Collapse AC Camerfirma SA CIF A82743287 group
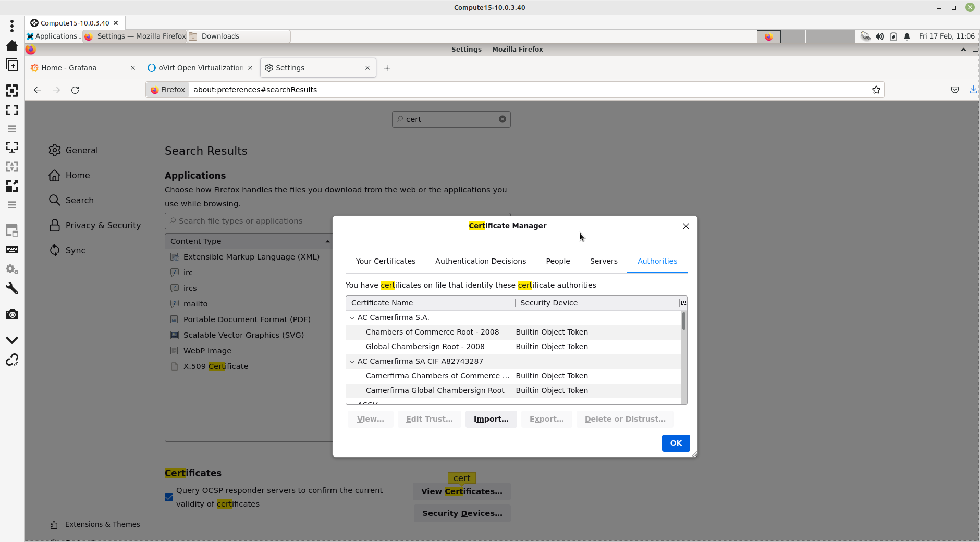The height and width of the screenshot is (542, 980). [352, 362]
